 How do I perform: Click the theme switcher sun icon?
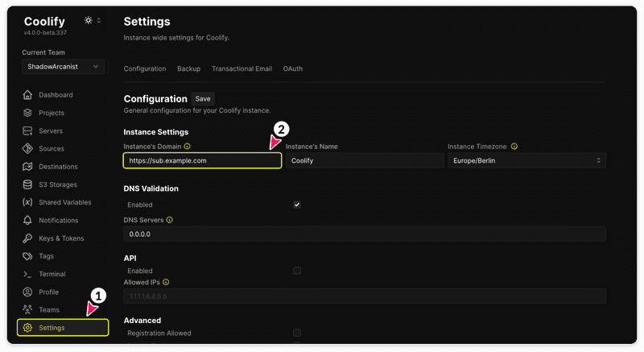[x=89, y=21]
